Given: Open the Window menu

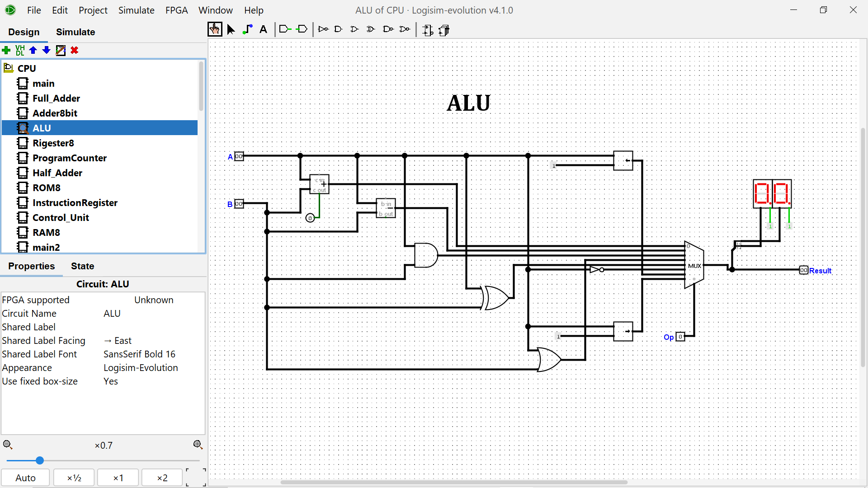Looking at the screenshot, I should pyautogui.click(x=216, y=10).
